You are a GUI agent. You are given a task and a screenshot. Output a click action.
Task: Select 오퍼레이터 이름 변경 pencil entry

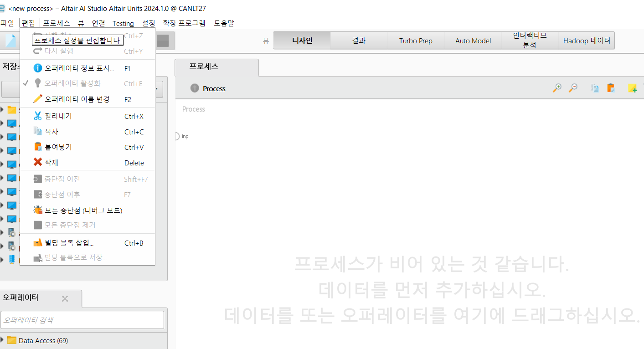77,99
